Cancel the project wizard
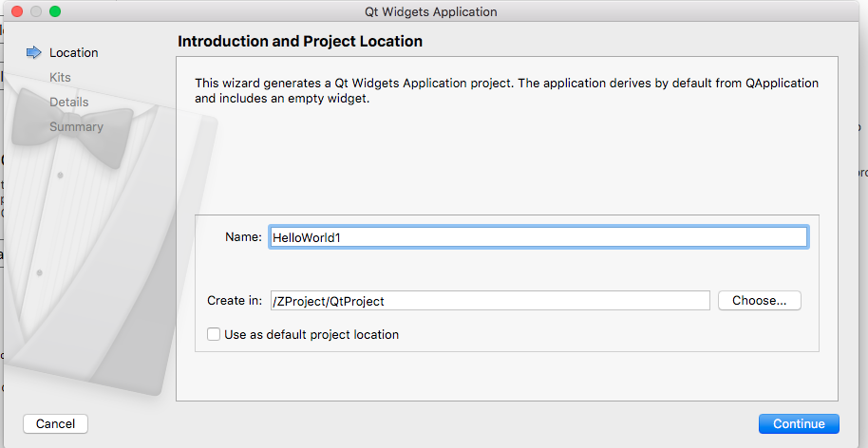 (55, 423)
